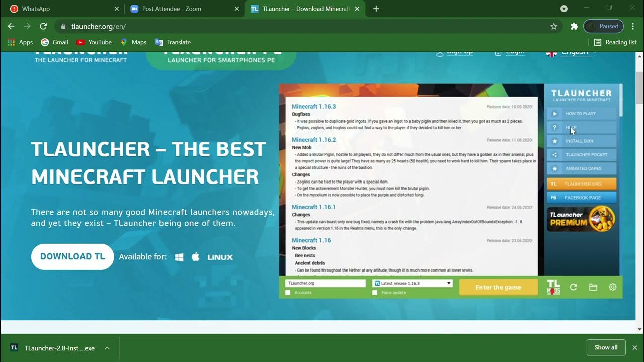Image resolution: width=644 pixels, height=362 pixels.
Task: Click Show all downloads
Action: click(x=606, y=347)
